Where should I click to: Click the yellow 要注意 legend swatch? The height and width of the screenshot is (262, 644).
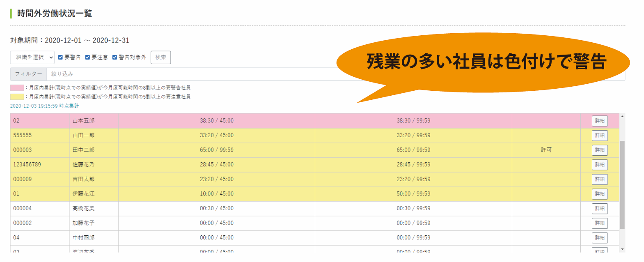click(17, 97)
